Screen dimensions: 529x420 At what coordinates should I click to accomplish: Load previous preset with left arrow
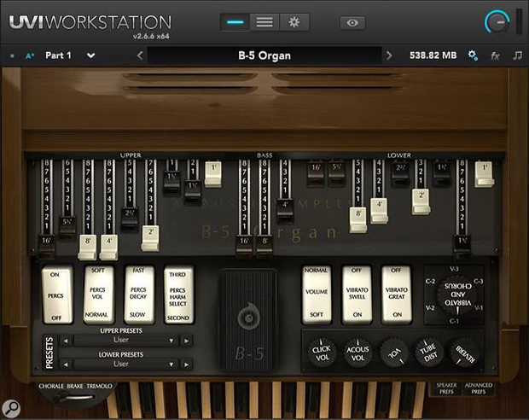click(140, 55)
